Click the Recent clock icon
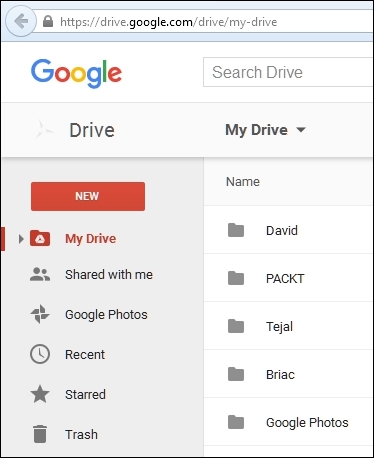This screenshot has width=374, height=458. coord(40,354)
